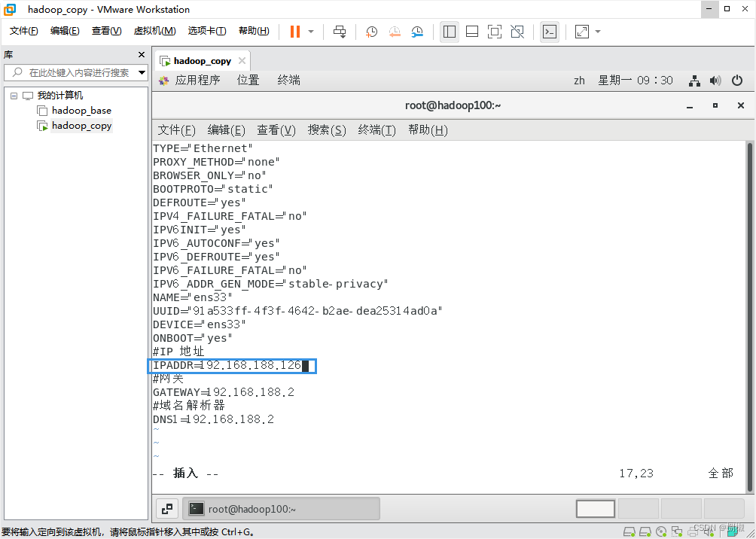Click the CD/DVD drive status icon
756x539 pixels.
(660, 530)
